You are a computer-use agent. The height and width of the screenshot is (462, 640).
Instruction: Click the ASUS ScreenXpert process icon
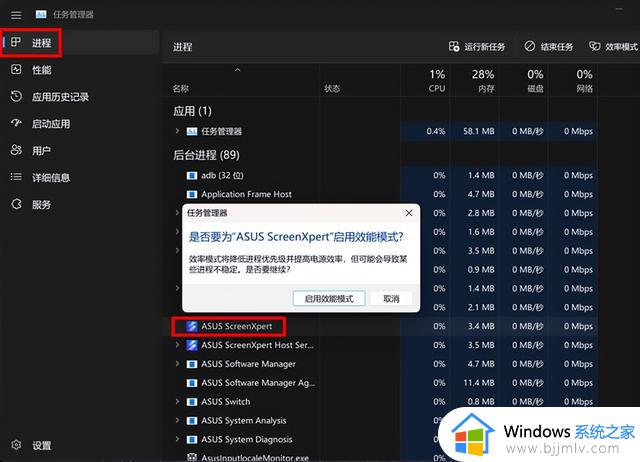(x=192, y=326)
